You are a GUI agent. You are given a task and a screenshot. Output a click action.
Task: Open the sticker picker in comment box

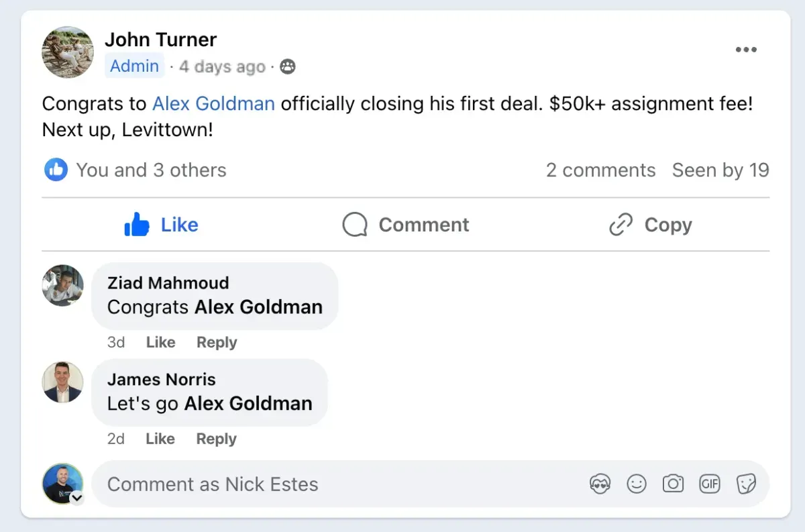click(x=746, y=484)
